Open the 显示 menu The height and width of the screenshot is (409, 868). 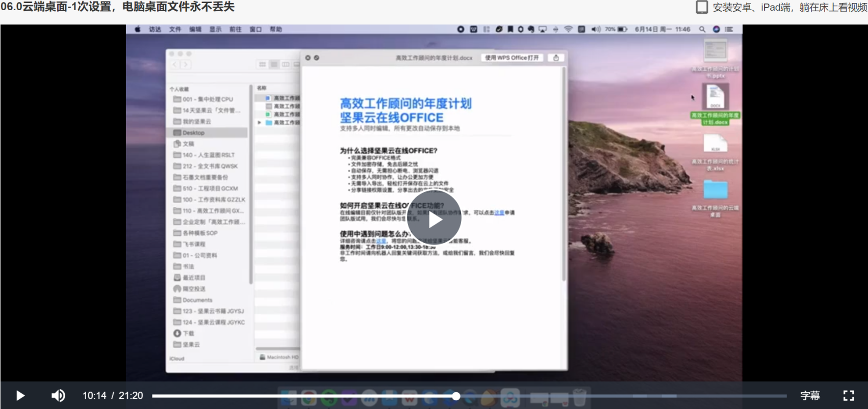pos(216,30)
